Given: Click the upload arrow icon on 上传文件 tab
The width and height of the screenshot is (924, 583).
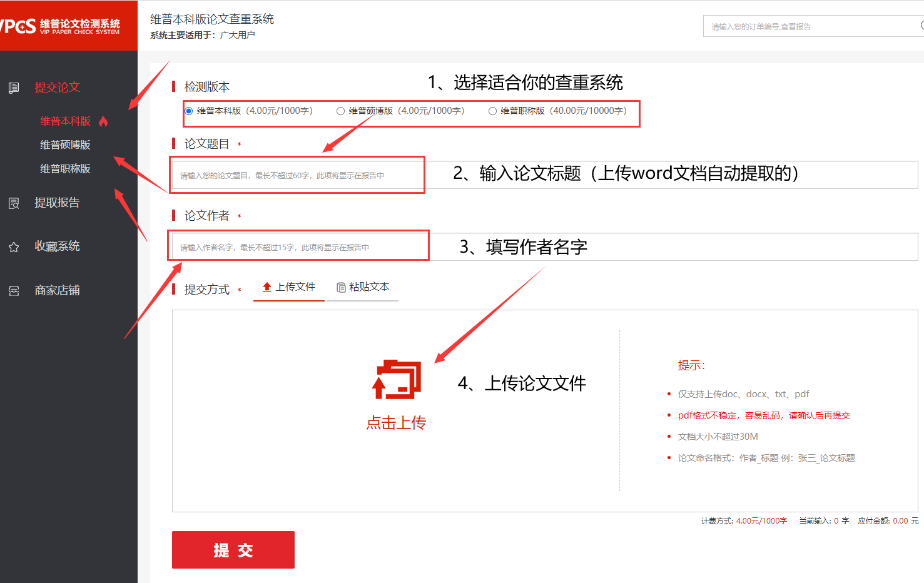Looking at the screenshot, I should (x=267, y=287).
